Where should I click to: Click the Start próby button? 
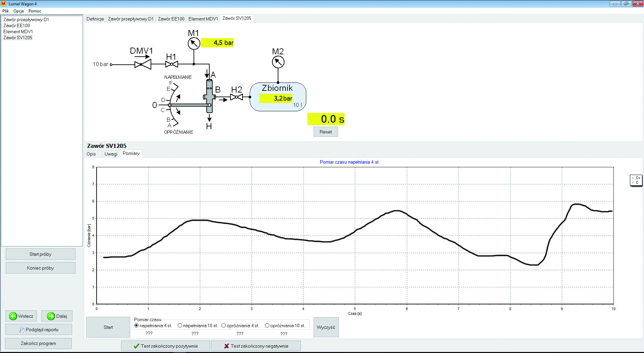click(x=40, y=254)
